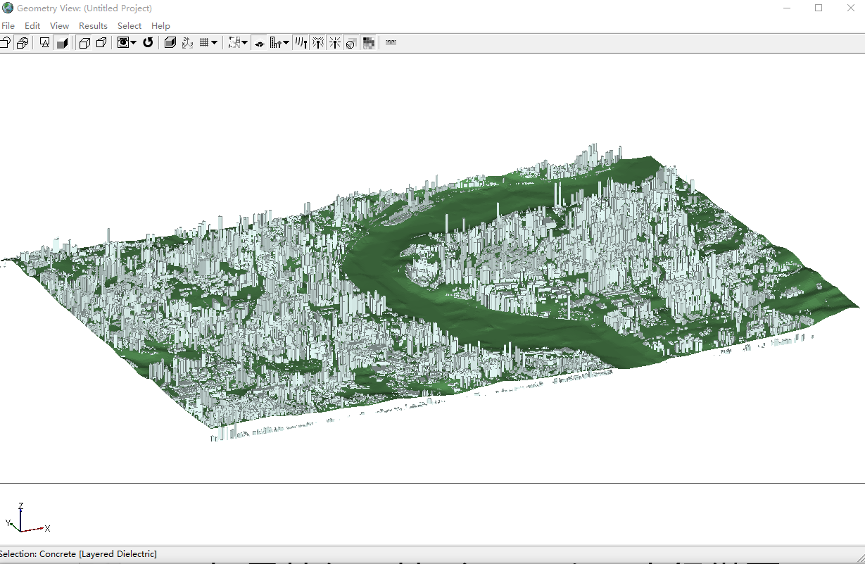Expand the grid options dropdown arrow
This screenshot has height=564, width=866.
[215, 43]
